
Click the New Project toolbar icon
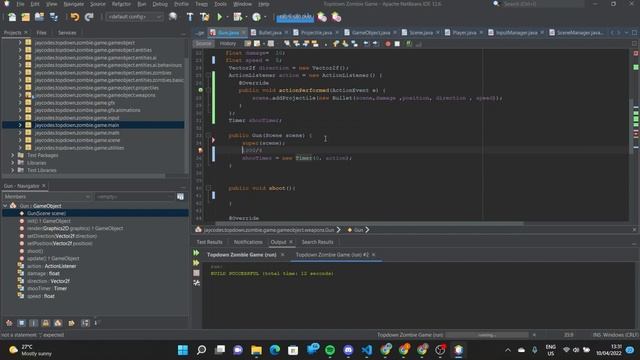(26, 17)
